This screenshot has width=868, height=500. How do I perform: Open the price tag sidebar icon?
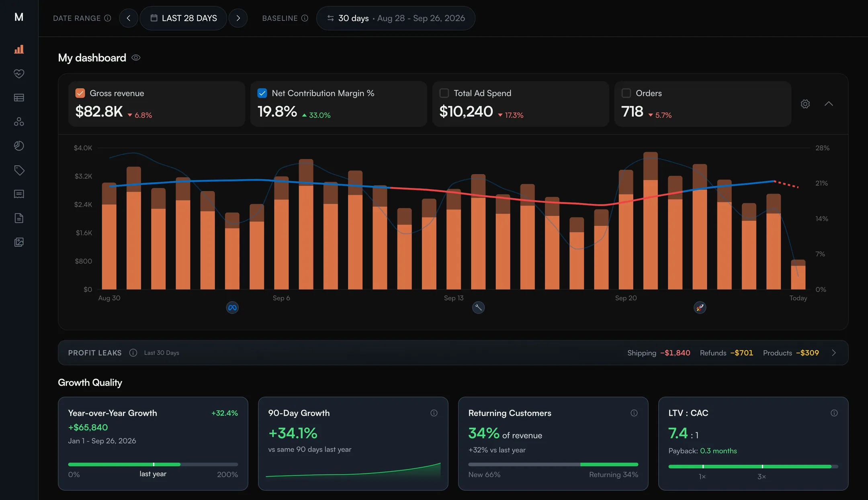[19, 170]
